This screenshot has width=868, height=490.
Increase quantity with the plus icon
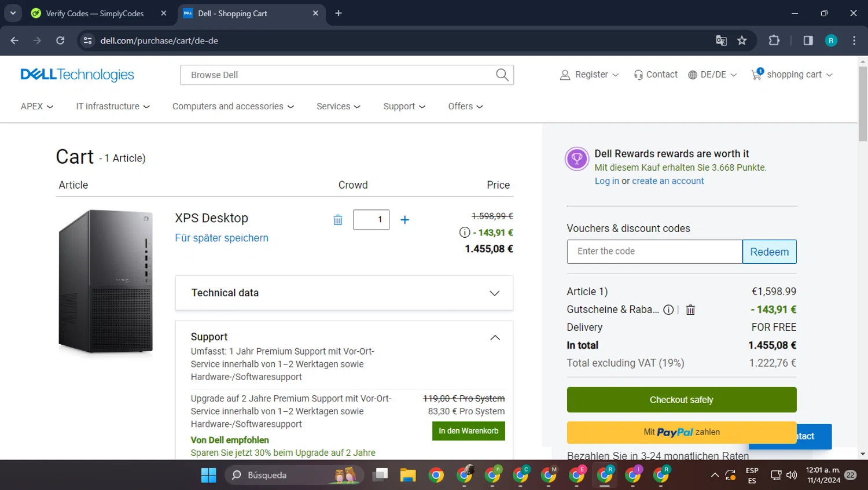[x=404, y=220]
